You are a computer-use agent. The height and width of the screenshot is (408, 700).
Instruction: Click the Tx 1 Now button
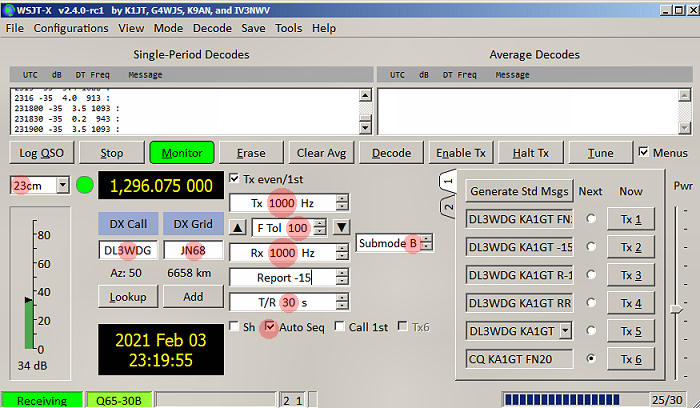(x=631, y=219)
